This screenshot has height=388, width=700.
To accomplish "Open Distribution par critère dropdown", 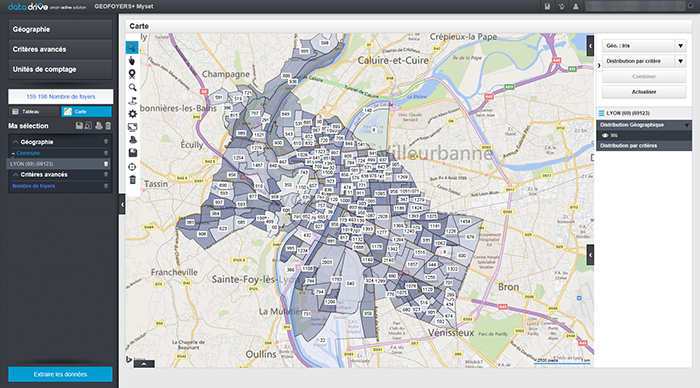I will pos(643,61).
